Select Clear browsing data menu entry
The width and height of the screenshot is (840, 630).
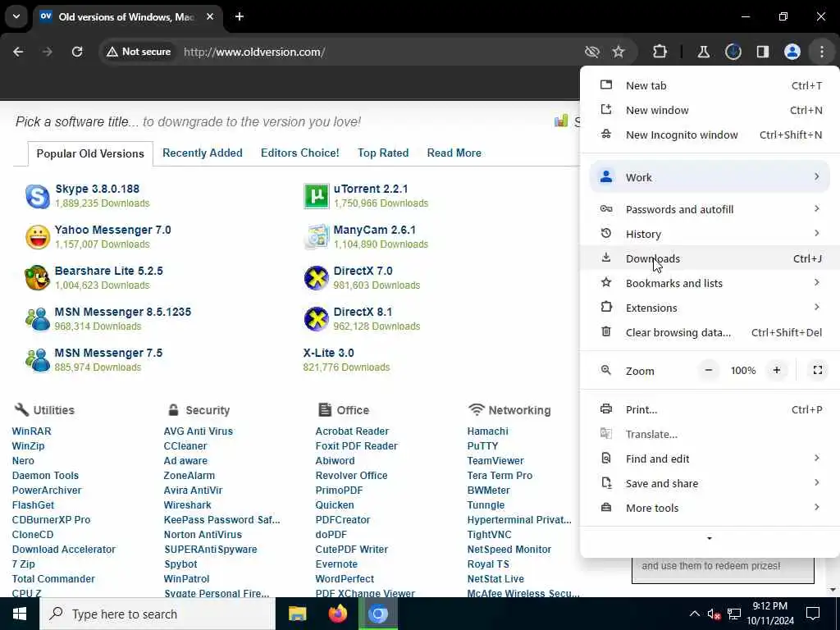click(710, 332)
